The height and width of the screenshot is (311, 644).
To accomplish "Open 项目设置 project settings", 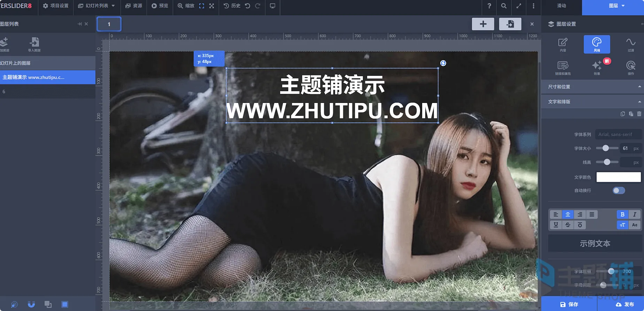I will pos(56,6).
